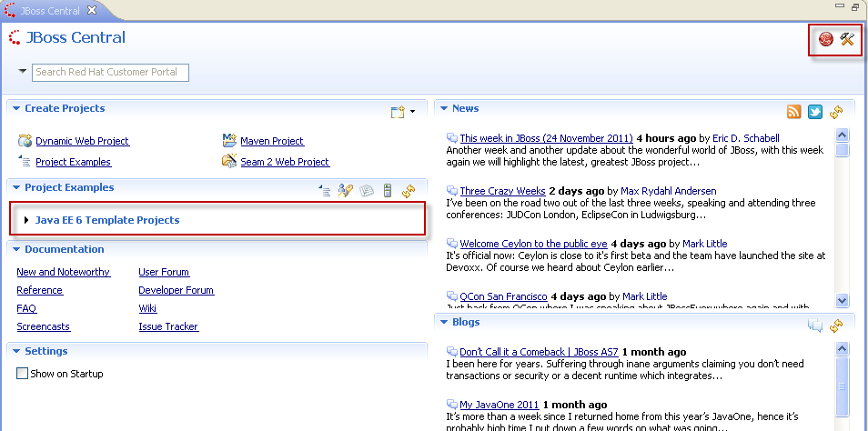Refresh the News section

click(836, 112)
